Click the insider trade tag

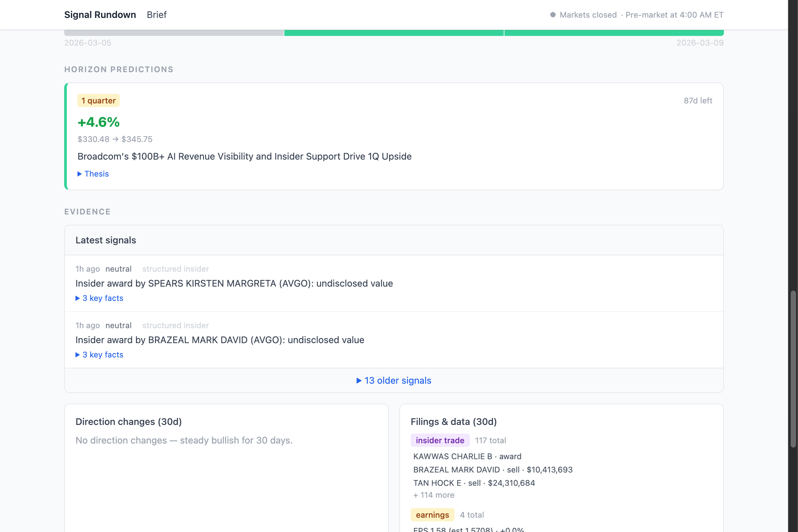click(440, 440)
